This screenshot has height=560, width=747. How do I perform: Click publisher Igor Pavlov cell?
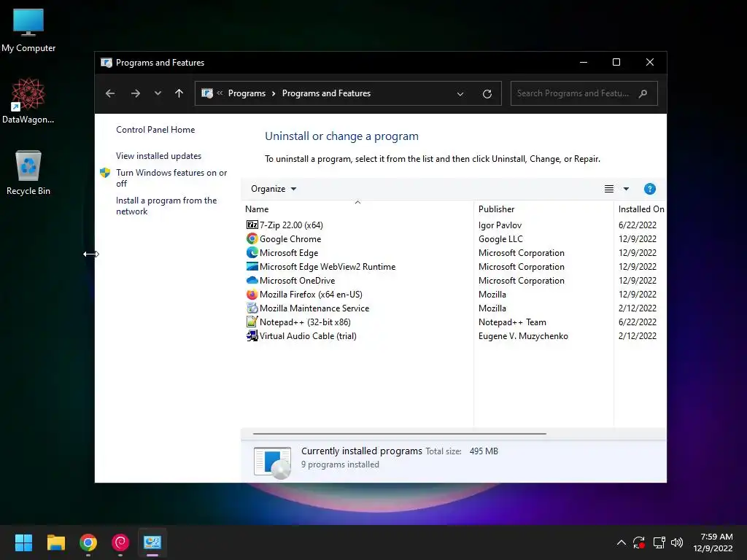click(500, 225)
